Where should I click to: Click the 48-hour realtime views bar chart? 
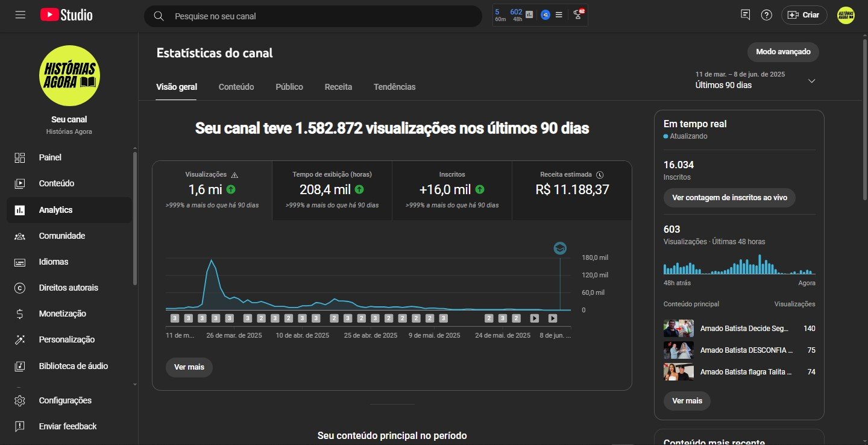click(739, 264)
